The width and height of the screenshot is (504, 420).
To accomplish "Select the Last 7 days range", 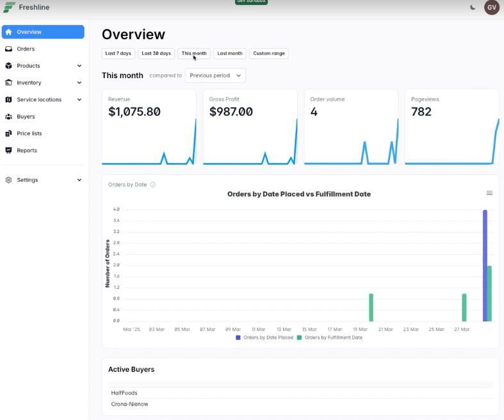I will [x=118, y=53].
